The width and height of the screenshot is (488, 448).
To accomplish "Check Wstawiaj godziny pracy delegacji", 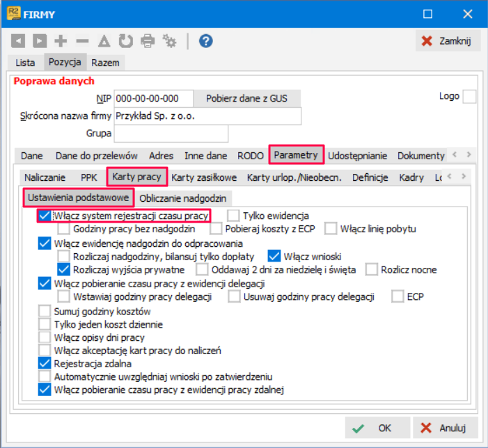I will [64, 296].
